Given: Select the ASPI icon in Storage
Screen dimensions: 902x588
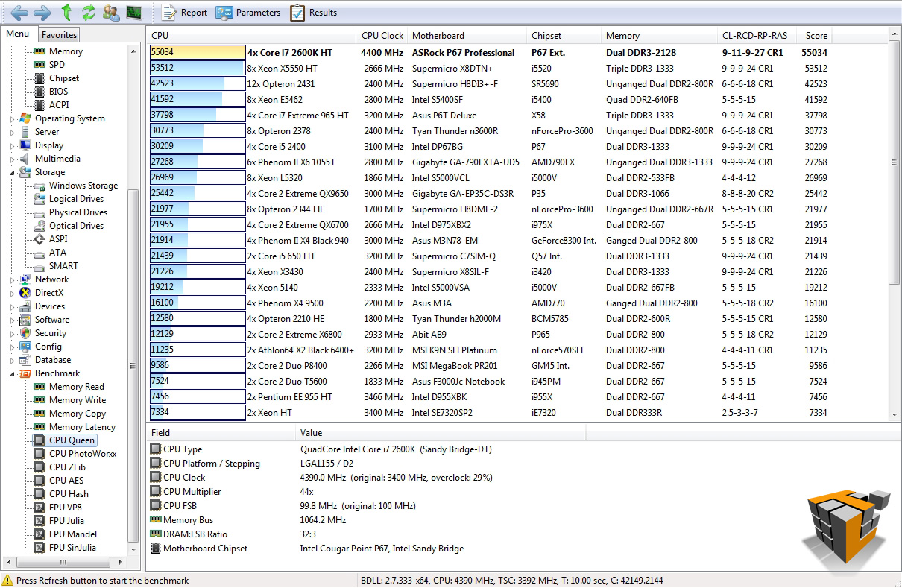Looking at the screenshot, I should coord(40,239).
